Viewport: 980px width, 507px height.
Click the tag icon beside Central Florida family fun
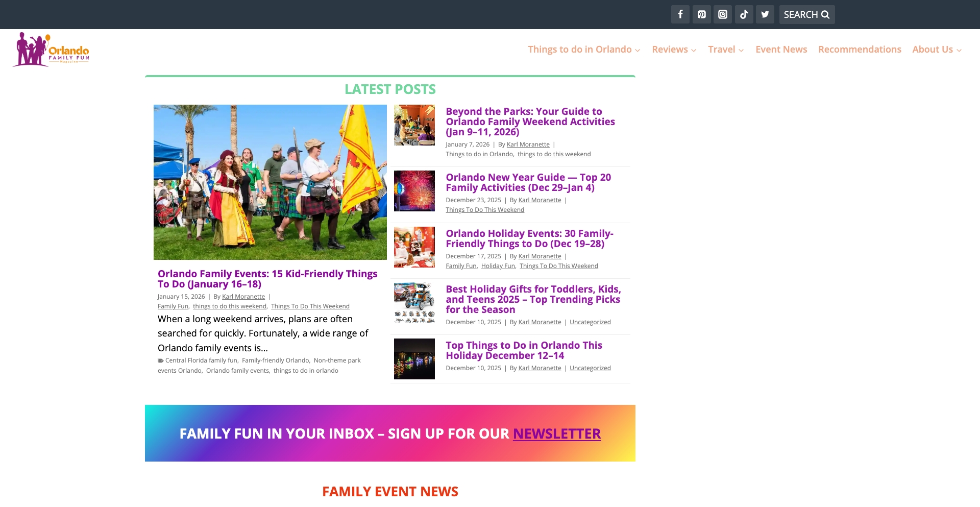pos(160,360)
